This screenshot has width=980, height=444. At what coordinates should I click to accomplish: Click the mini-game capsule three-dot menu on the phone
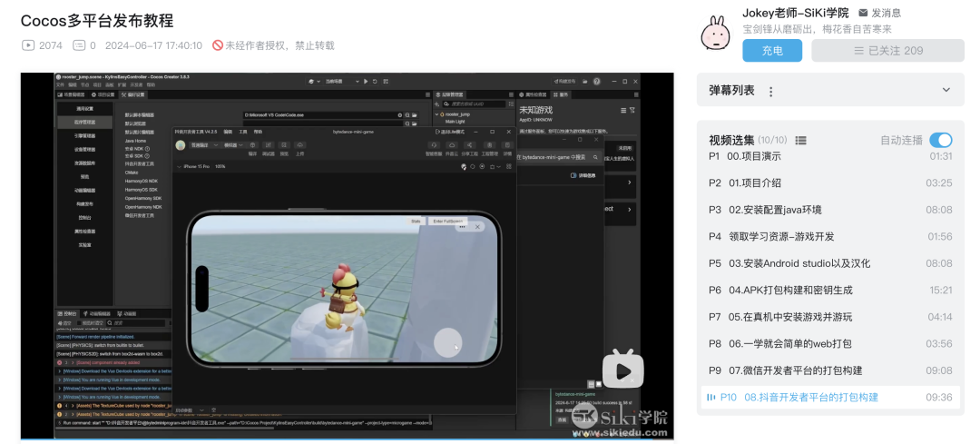click(462, 227)
